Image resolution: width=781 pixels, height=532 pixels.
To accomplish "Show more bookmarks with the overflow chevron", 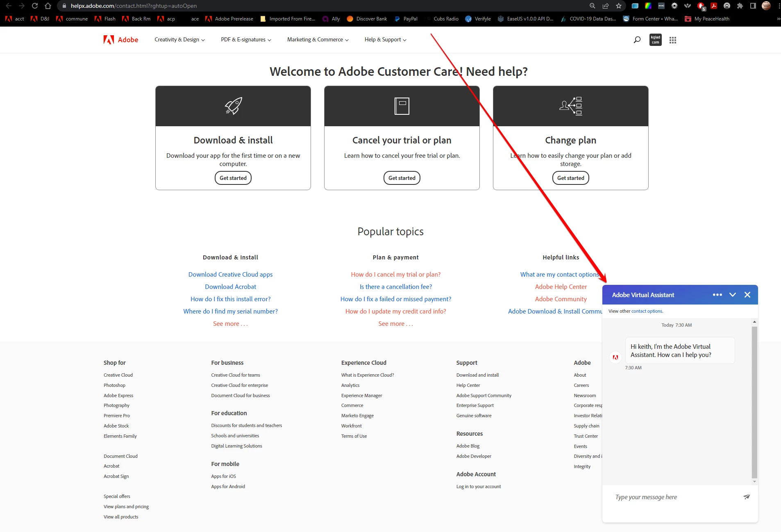I will [778, 19].
